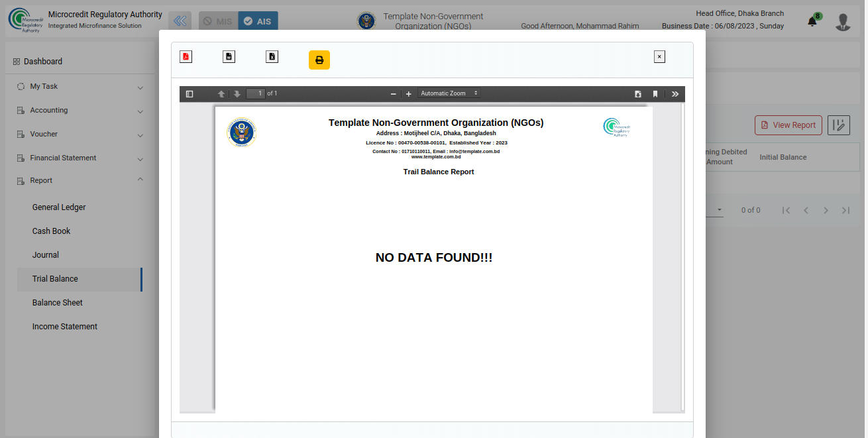Click the PDF page number field

pyautogui.click(x=256, y=93)
